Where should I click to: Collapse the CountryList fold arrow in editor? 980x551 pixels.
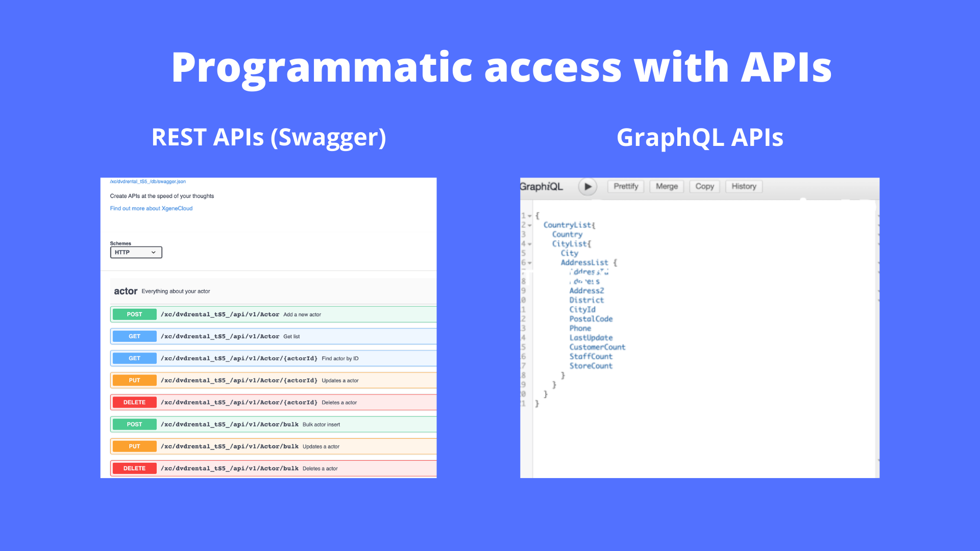coord(530,226)
